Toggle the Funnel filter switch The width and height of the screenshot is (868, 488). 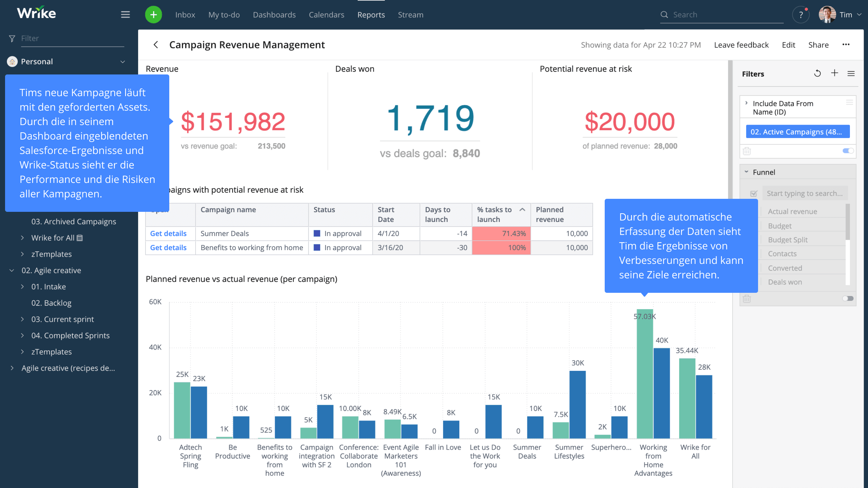coord(848,299)
